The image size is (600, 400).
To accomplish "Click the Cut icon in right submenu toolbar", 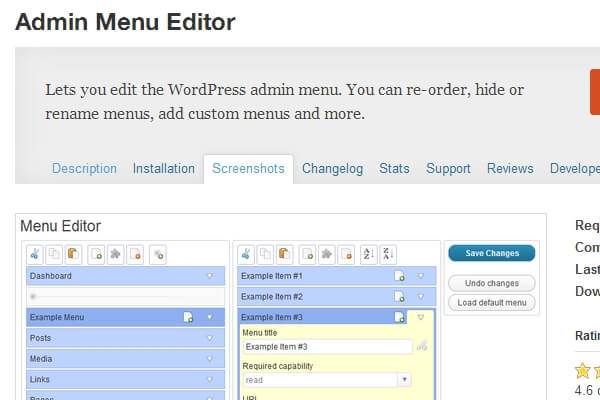I will click(246, 254).
